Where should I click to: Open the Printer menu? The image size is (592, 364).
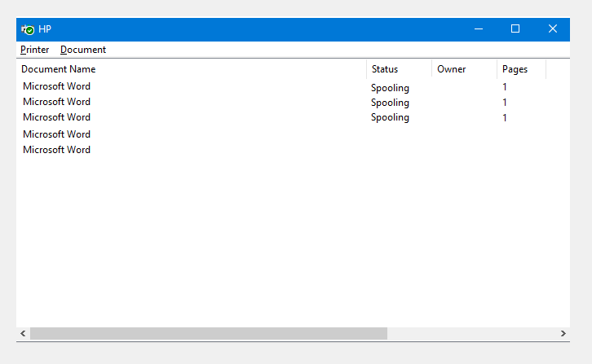[x=35, y=50]
